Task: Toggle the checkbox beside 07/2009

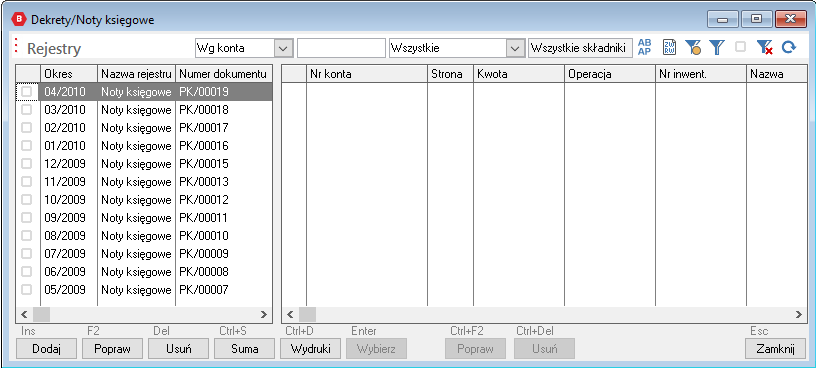Action: pos(27,253)
